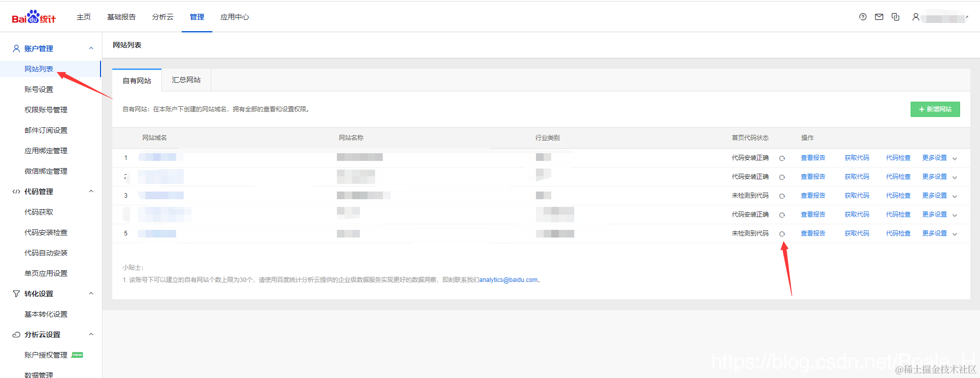980x378 pixels.
Task: Open the help question mark icon
Action: coord(863,17)
